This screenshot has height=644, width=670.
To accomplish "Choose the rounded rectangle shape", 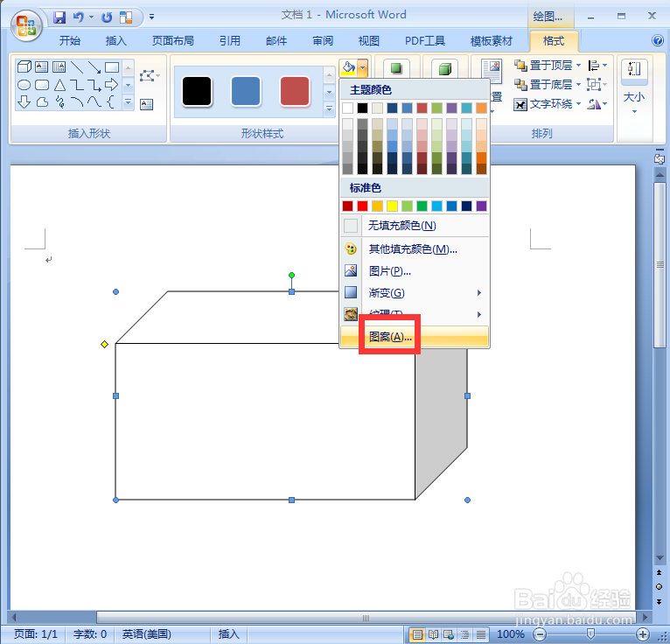I will click(41, 85).
